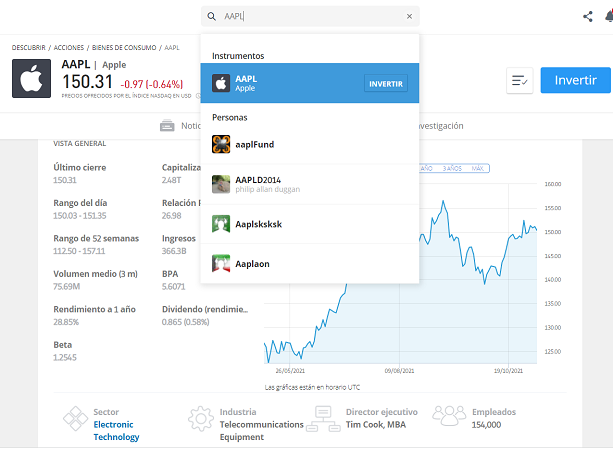Viewport: 613px width, 450px height.
Task: Go to ACCIONES breadcrumb
Action: [x=69, y=48]
